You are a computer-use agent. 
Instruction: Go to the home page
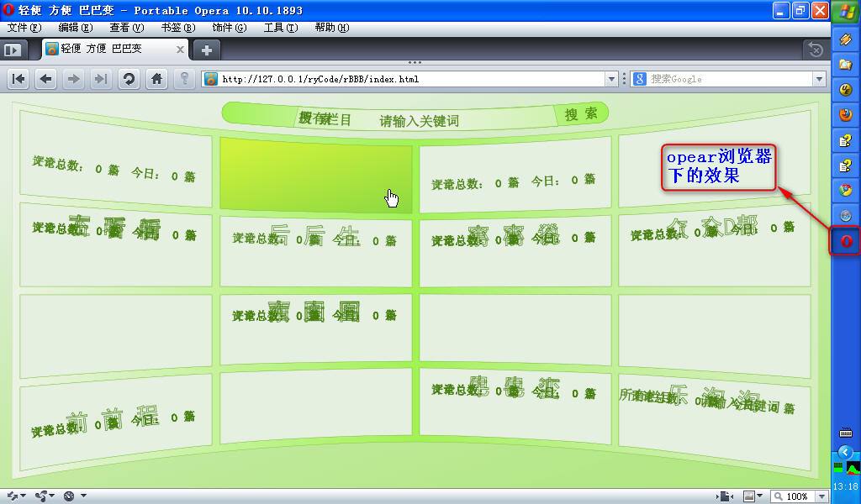pyautogui.click(x=156, y=79)
